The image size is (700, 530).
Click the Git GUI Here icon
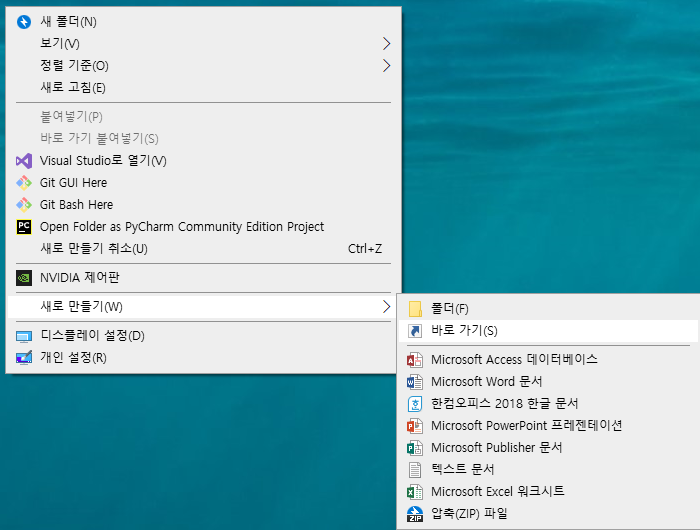pyautogui.click(x=24, y=183)
